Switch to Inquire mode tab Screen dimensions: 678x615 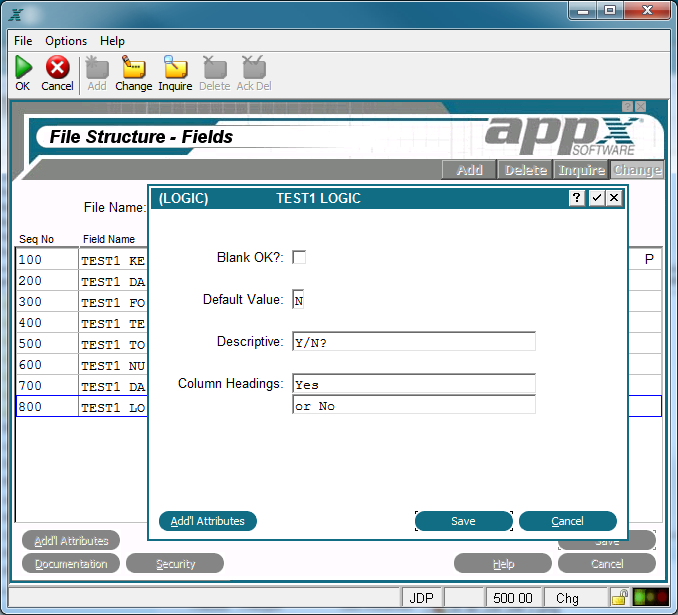pyautogui.click(x=581, y=170)
